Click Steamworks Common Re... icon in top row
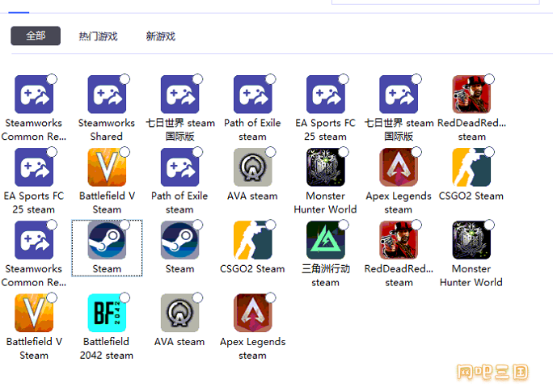The height and width of the screenshot is (392, 553). [34, 95]
